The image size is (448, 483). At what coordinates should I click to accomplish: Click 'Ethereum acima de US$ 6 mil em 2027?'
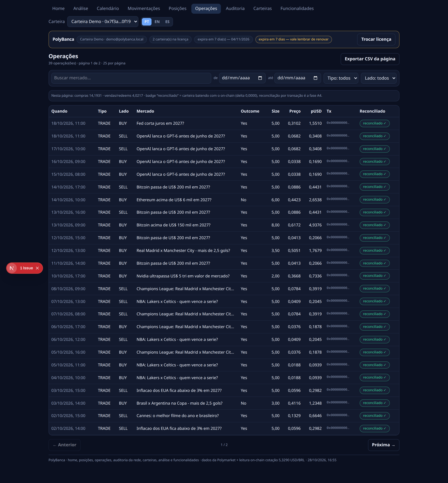tap(174, 200)
